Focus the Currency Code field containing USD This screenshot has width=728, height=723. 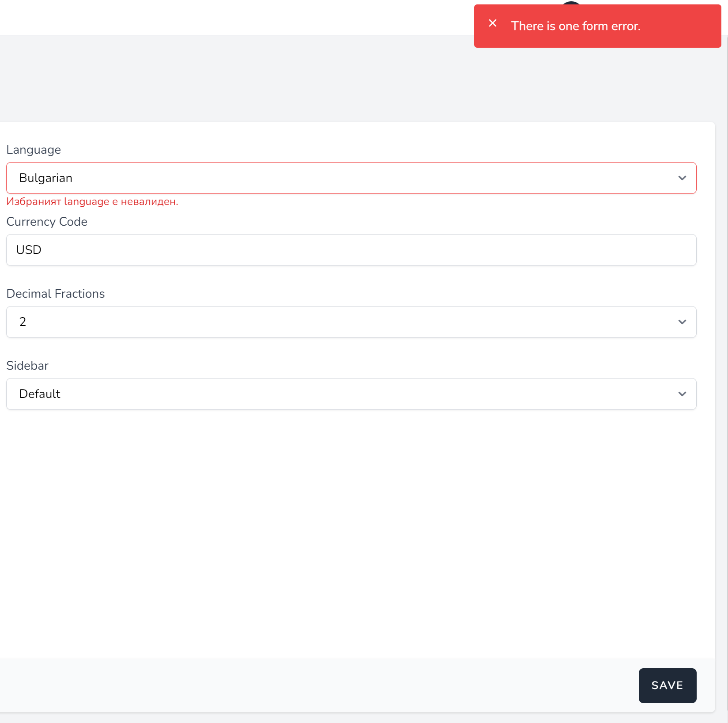[x=351, y=250]
